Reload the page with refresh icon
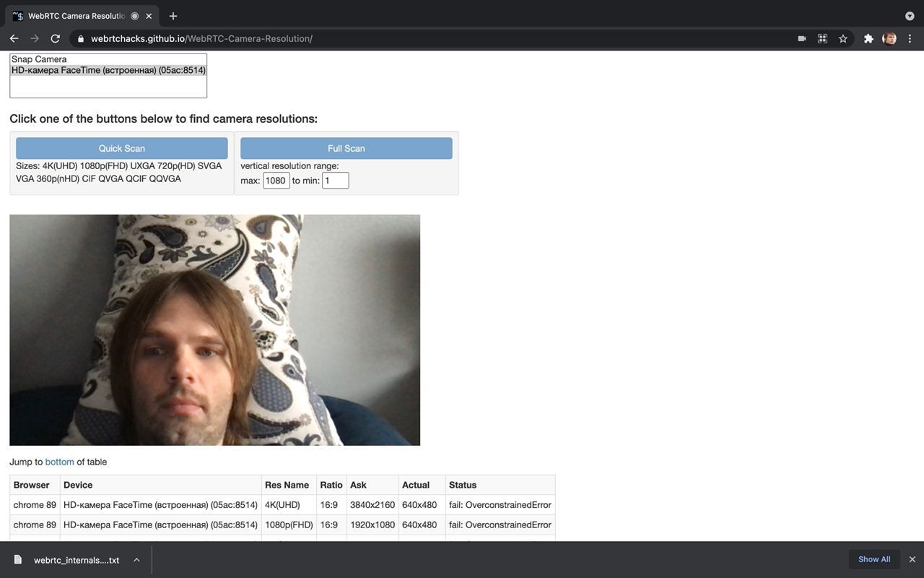 click(x=55, y=38)
